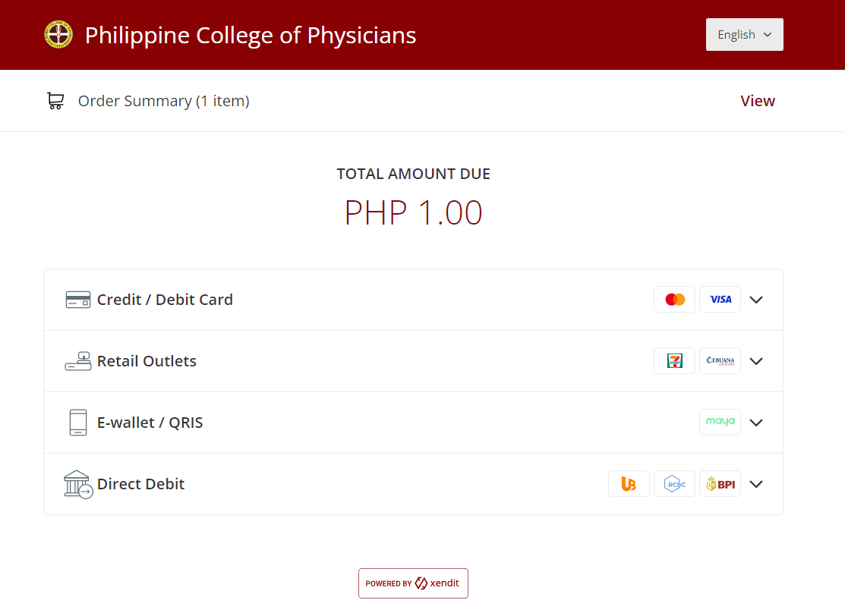Viewport: 845px width, 616px height.
Task: Pick the RCBC bank icon
Action: point(674,484)
